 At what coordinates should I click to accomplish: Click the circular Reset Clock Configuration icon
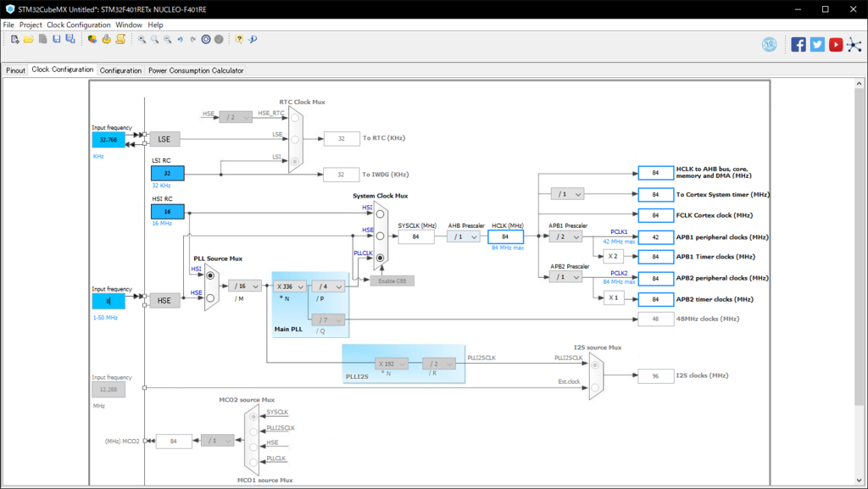206,39
